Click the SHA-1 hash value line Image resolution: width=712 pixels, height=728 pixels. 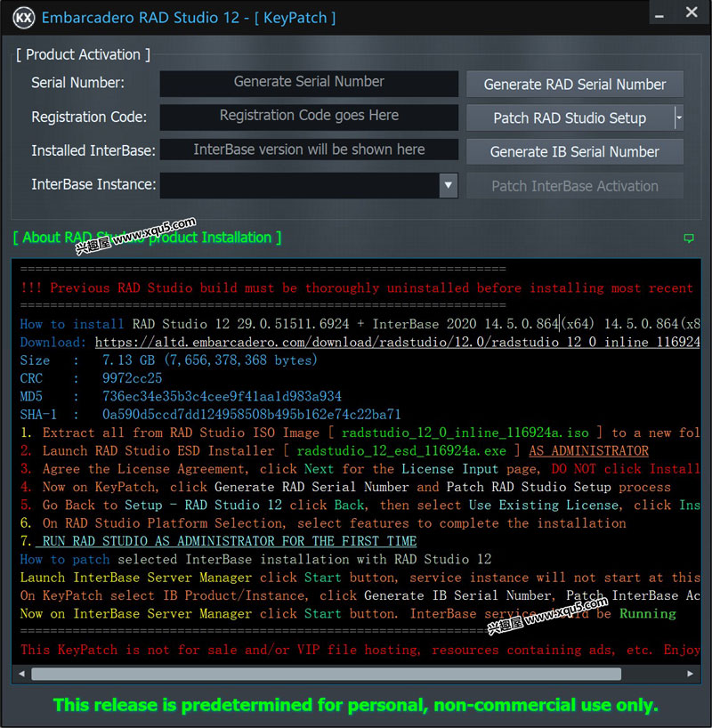251,414
